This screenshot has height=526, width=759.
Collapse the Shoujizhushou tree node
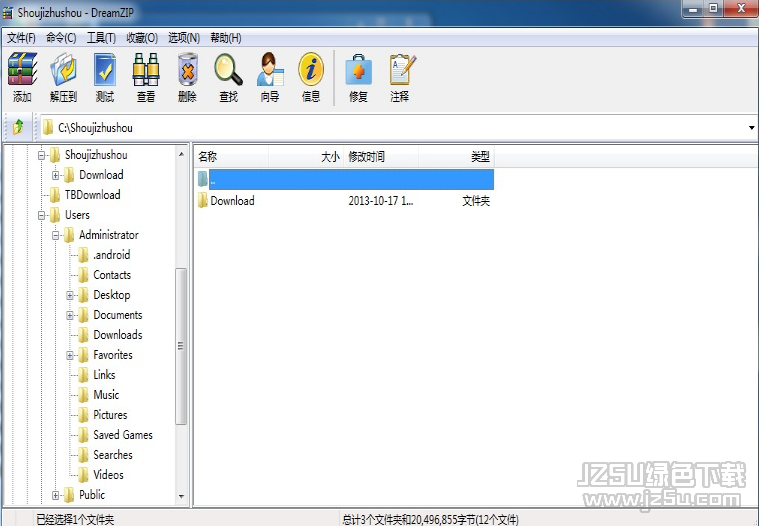(42, 155)
